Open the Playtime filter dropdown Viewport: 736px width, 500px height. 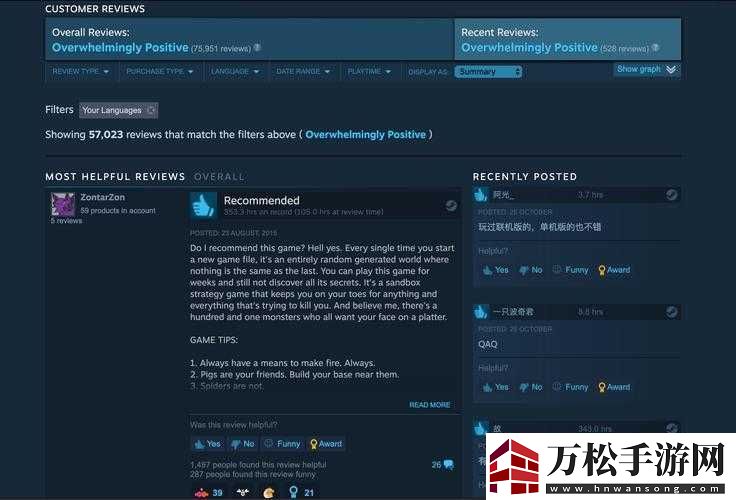369,72
